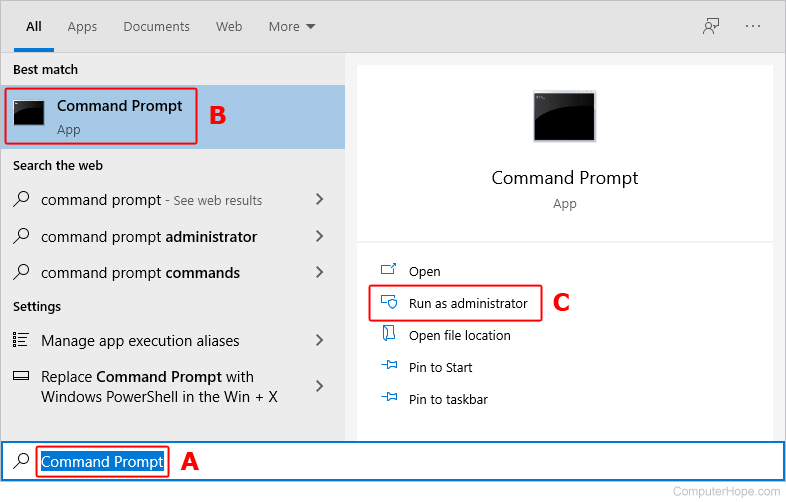
Task: Select 'command prompt - See web results' suggestion
Action: [173, 200]
